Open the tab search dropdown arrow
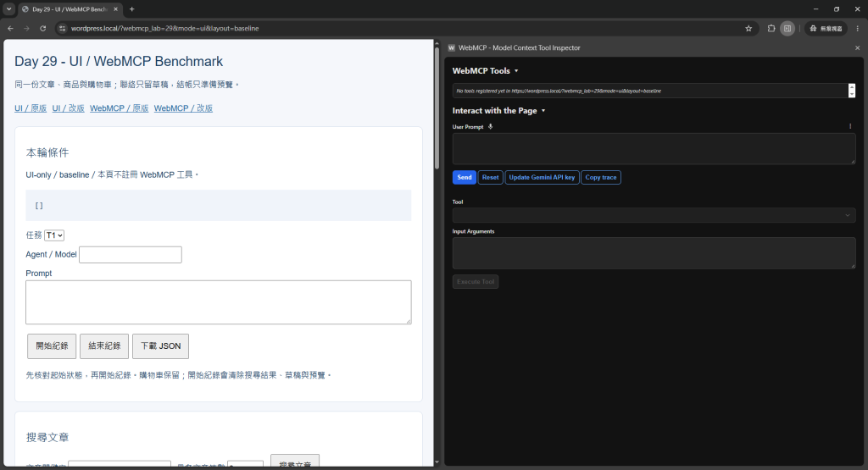 (x=8, y=8)
